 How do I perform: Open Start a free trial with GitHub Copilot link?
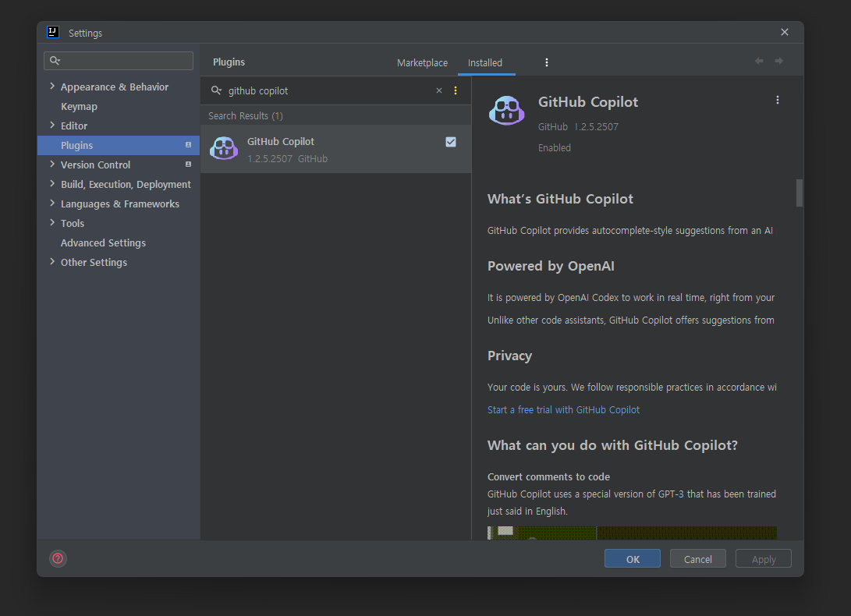(563, 410)
